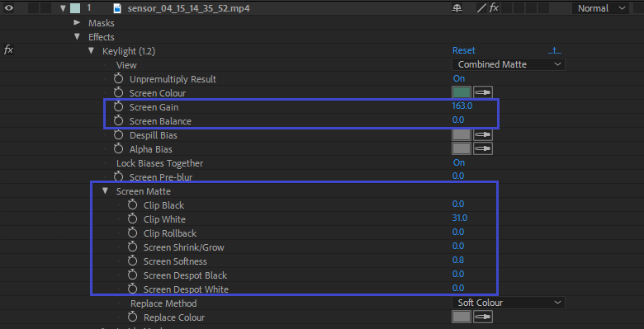Click the Replace Colour stopwatch

pyautogui.click(x=132, y=317)
